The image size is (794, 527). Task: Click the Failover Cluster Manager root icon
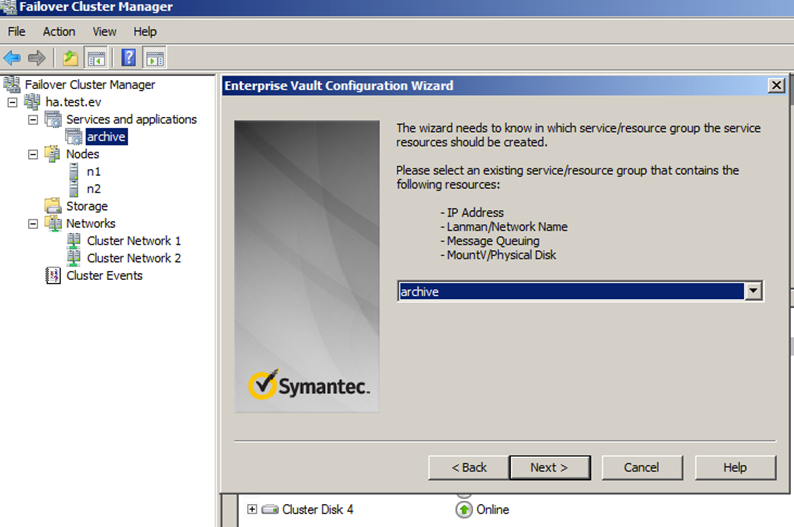click(x=12, y=85)
